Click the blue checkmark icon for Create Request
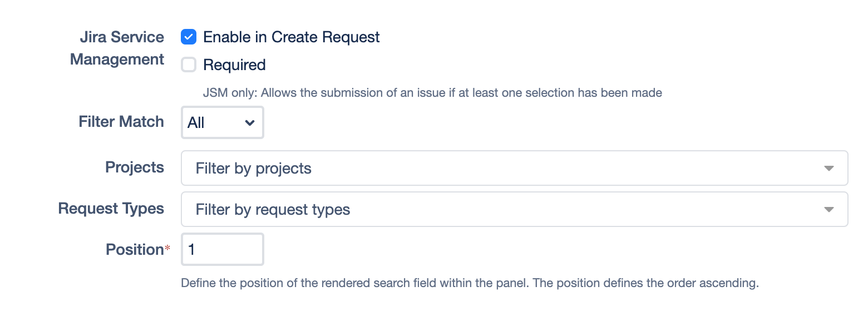This screenshot has height=316, width=868. 189,37
